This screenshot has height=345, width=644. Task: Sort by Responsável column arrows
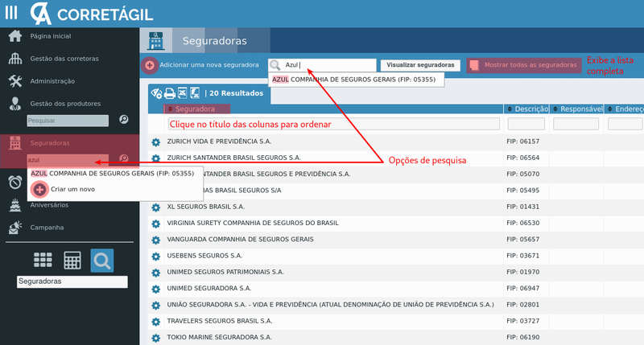point(555,109)
